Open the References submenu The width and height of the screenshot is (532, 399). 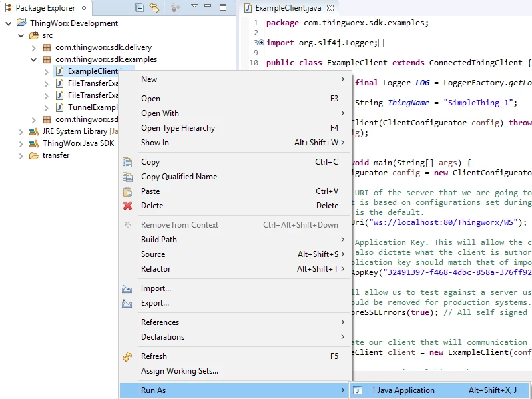tap(235, 322)
